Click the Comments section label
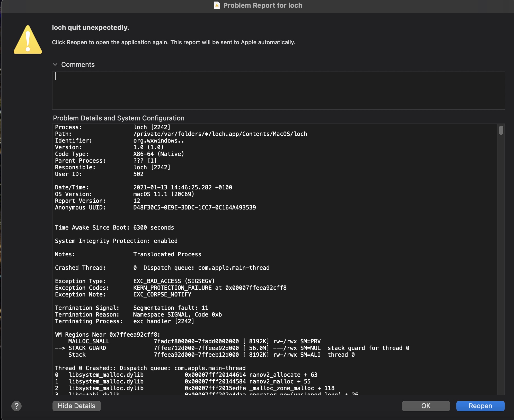This screenshot has height=420, width=514. 78,65
